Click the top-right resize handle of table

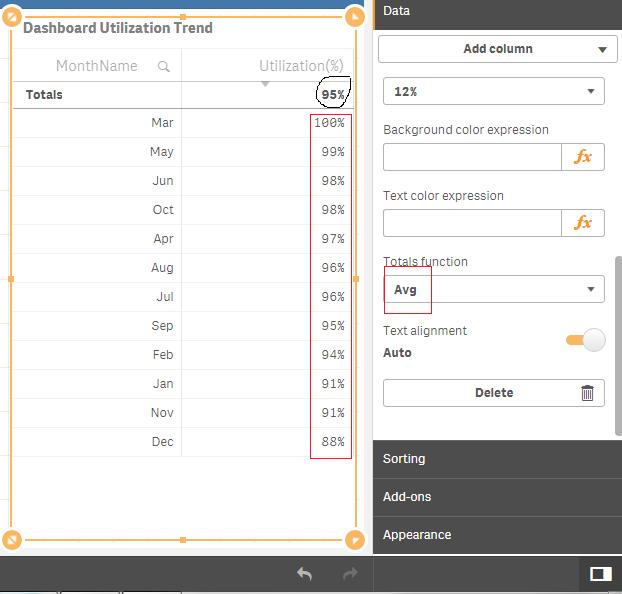[354, 17]
